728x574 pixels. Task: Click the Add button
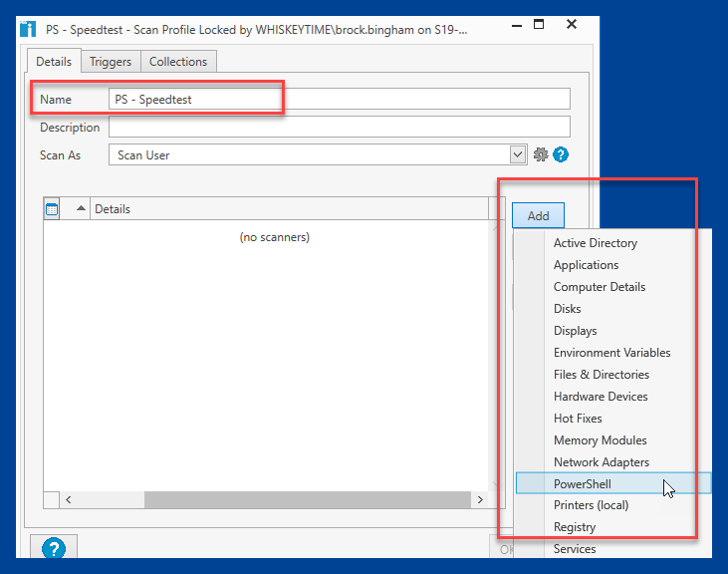[x=538, y=215]
